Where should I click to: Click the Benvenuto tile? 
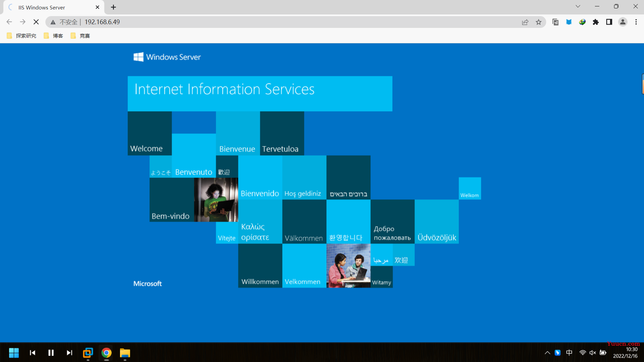click(194, 155)
